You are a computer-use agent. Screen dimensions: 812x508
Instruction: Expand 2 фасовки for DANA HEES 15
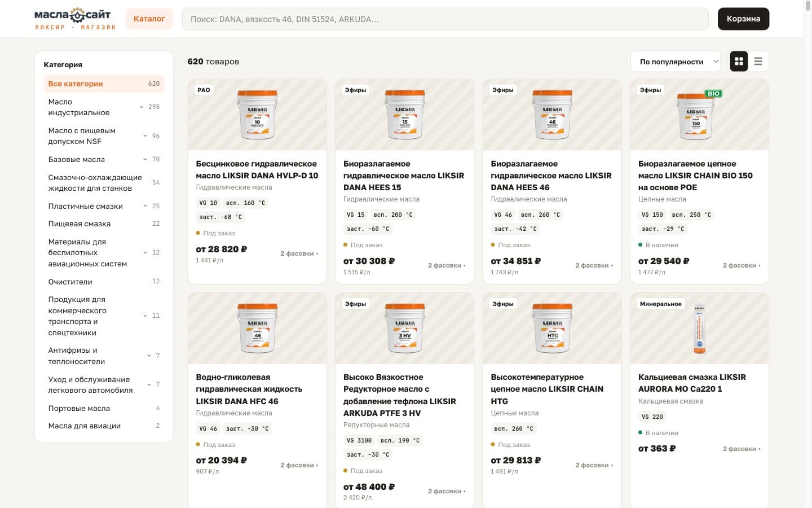coord(447,265)
